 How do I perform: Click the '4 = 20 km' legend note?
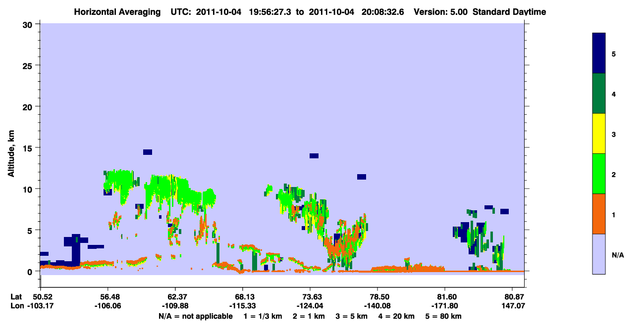pos(396,316)
